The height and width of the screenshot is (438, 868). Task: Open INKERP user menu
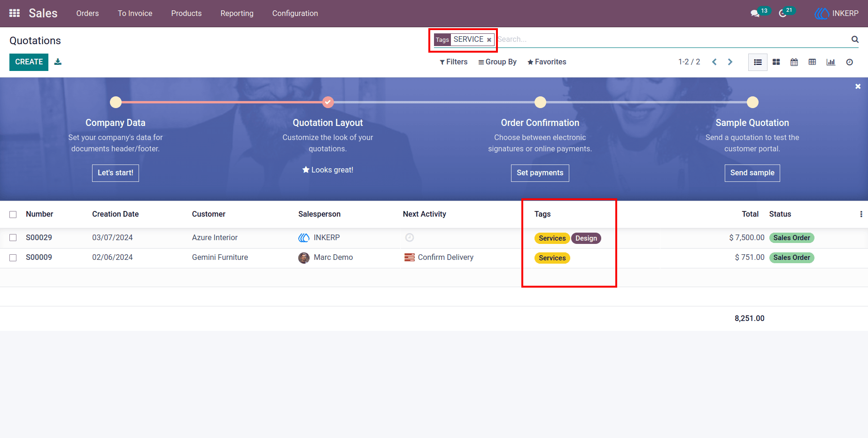pyautogui.click(x=837, y=13)
